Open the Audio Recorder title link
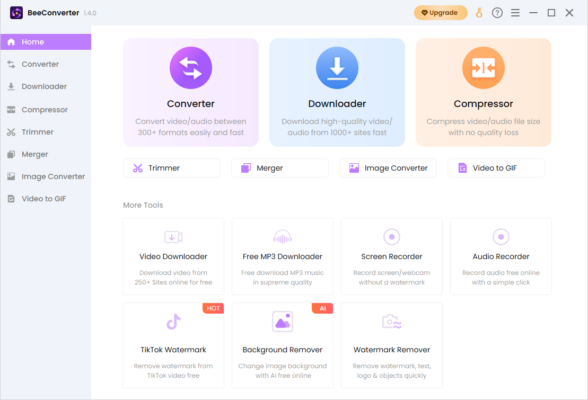Viewport: 588px width, 400px height. [501, 256]
